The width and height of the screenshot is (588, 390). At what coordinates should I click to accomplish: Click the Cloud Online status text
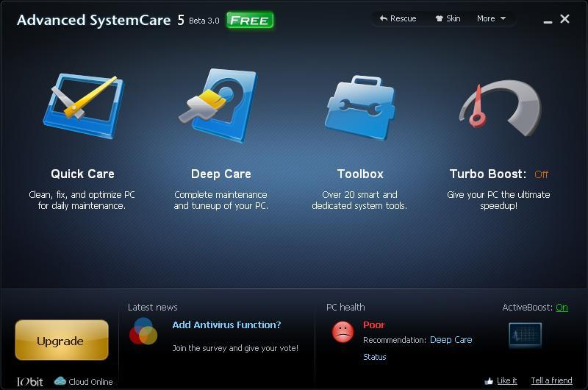click(x=90, y=382)
